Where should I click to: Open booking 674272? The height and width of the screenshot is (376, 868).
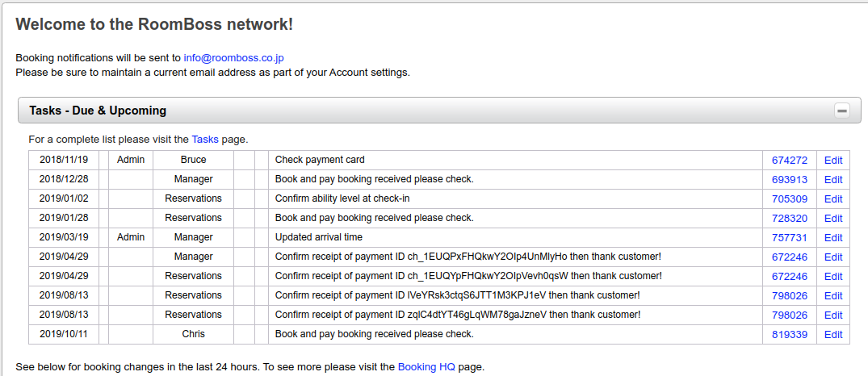[x=790, y=161]
